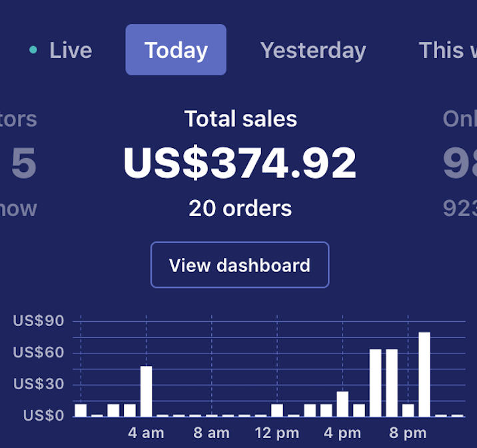Click the sales bar above 12 pm
This screenshot has width=477, height=448.
coord(277,409)
